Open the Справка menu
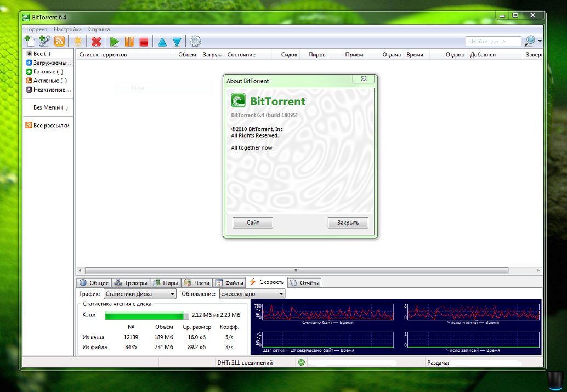This screenshot has height=392, width=567. point(99,29)
